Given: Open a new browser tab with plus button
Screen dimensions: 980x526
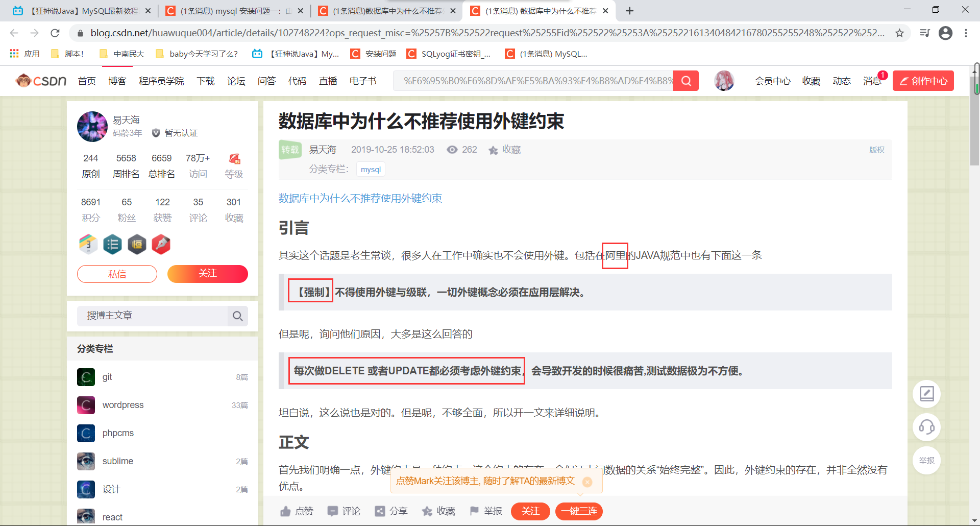Looking at the screenshot, I should [629, 11].
